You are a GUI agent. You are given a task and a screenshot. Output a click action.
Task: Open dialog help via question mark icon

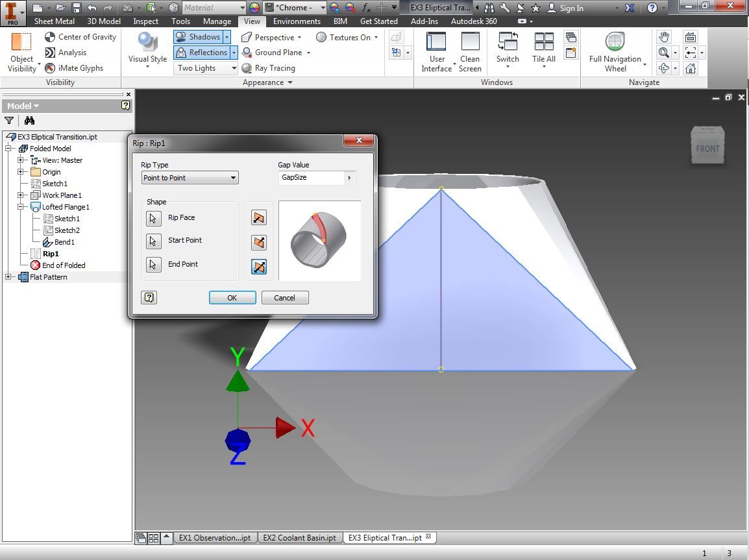pyautogui.click(x=149, y=297)
